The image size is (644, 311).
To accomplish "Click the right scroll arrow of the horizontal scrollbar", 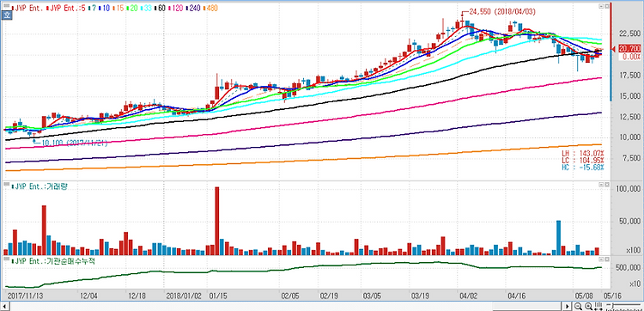I will click(567, 307).
